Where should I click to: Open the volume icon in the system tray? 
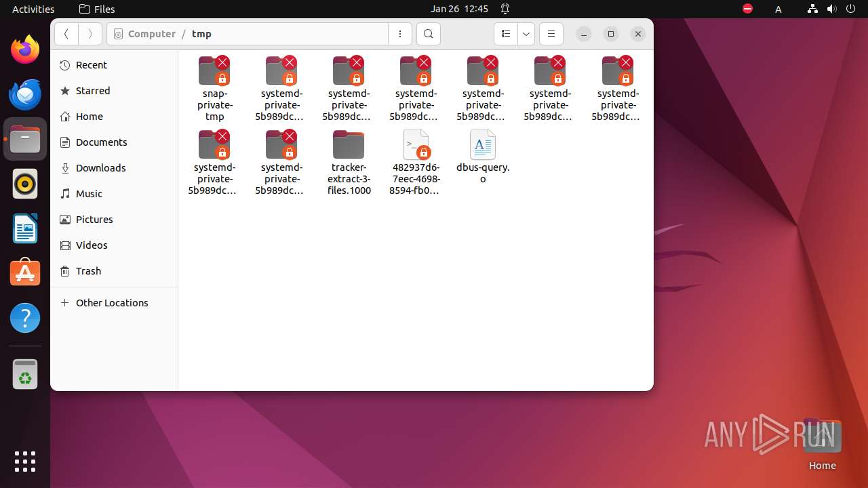click(x=832, y=9)
